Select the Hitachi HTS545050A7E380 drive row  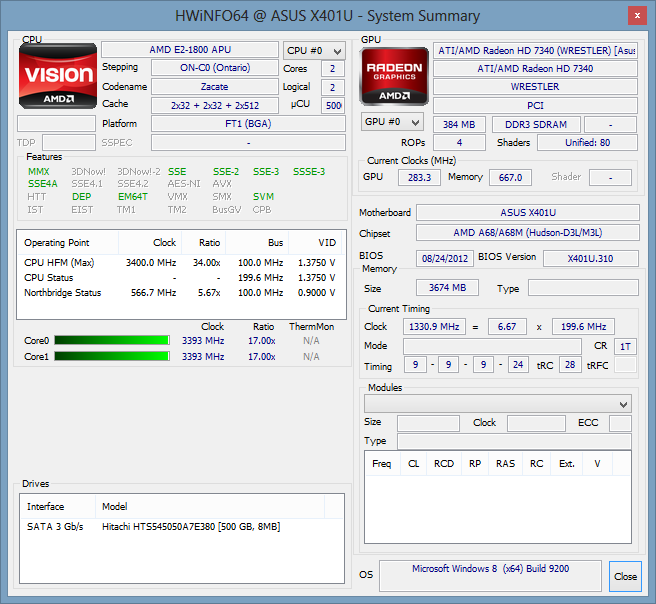click(x=182, y=527)
